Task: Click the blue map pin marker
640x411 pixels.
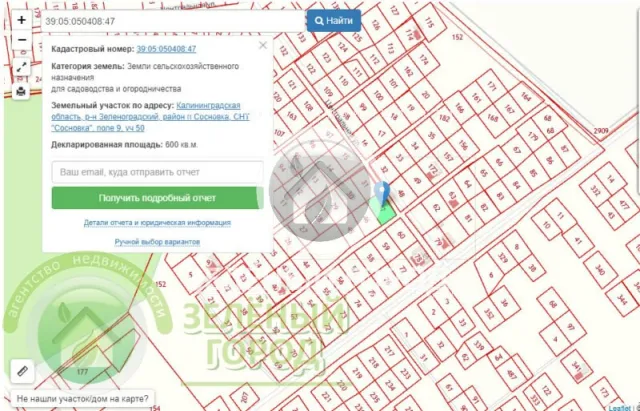Action: coord(382,193)
